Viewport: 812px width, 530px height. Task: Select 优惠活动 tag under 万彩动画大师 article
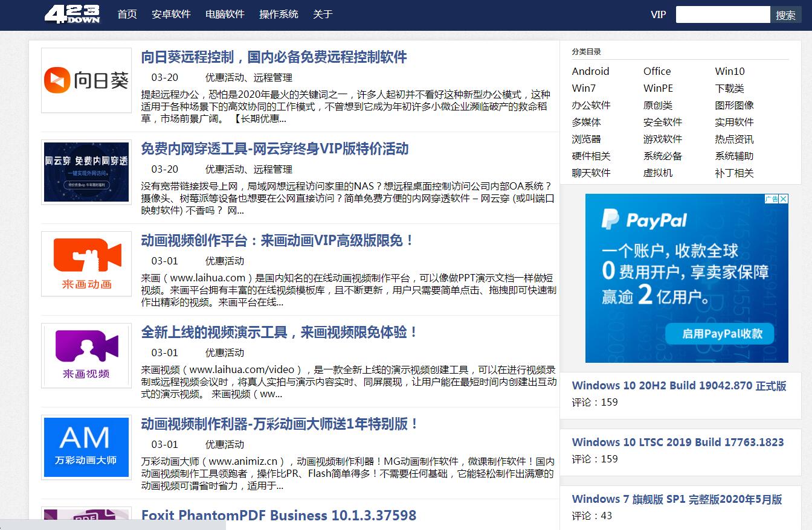225,444
